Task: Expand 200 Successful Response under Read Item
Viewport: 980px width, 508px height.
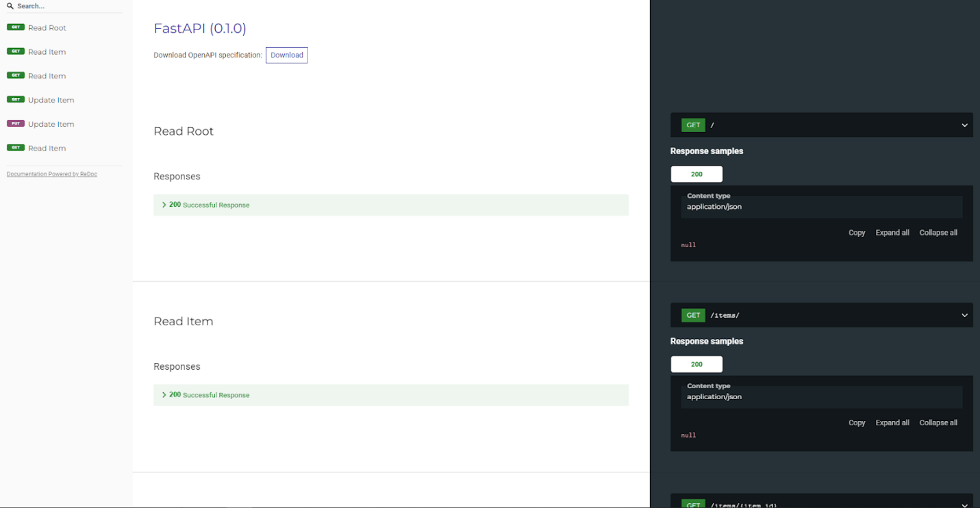Action: [391, 395]
